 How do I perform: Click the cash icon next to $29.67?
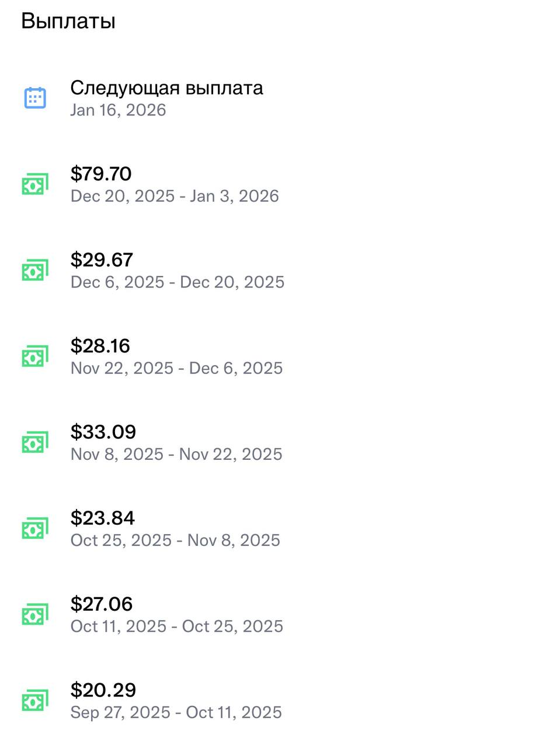pos(35,270)
